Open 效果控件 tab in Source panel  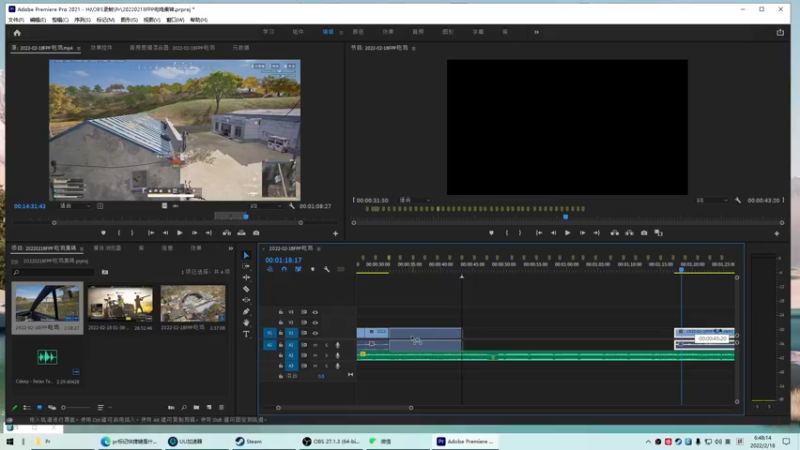[x=102, y=48]
